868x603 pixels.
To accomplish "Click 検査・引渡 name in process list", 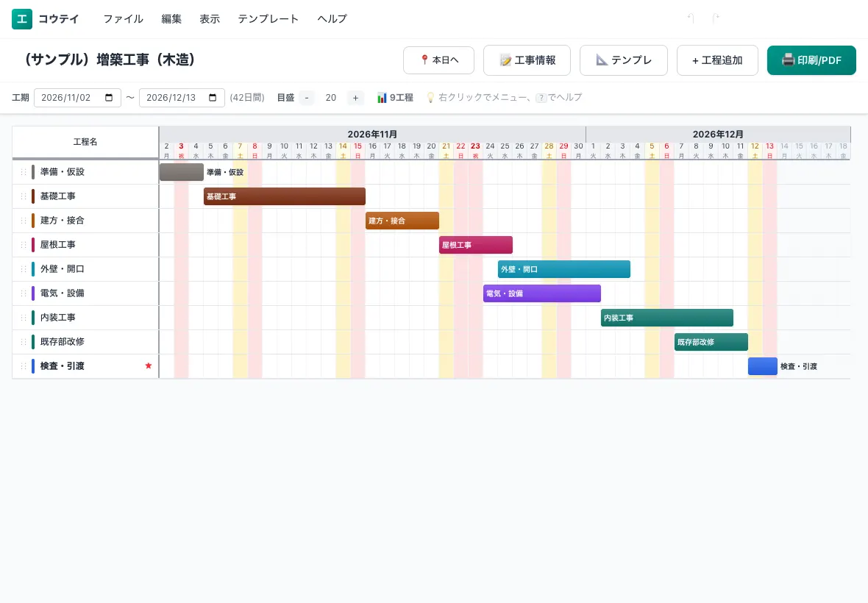I will tap(63, 366).
